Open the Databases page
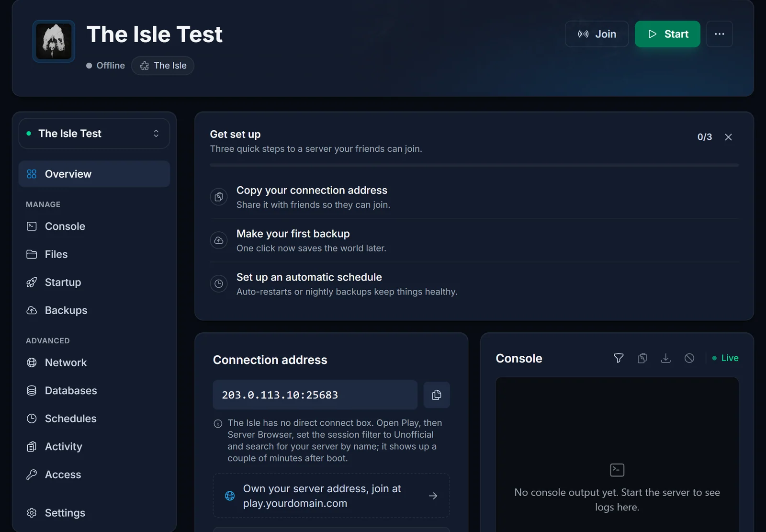The height and width of the screenshot is (532, 766). [94, 390]
